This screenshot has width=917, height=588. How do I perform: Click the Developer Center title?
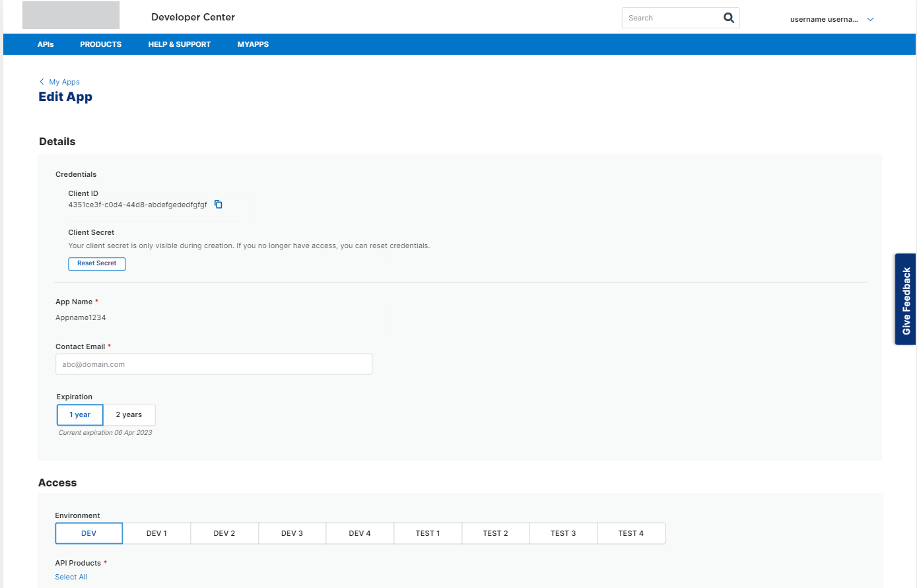click(193, 17)
